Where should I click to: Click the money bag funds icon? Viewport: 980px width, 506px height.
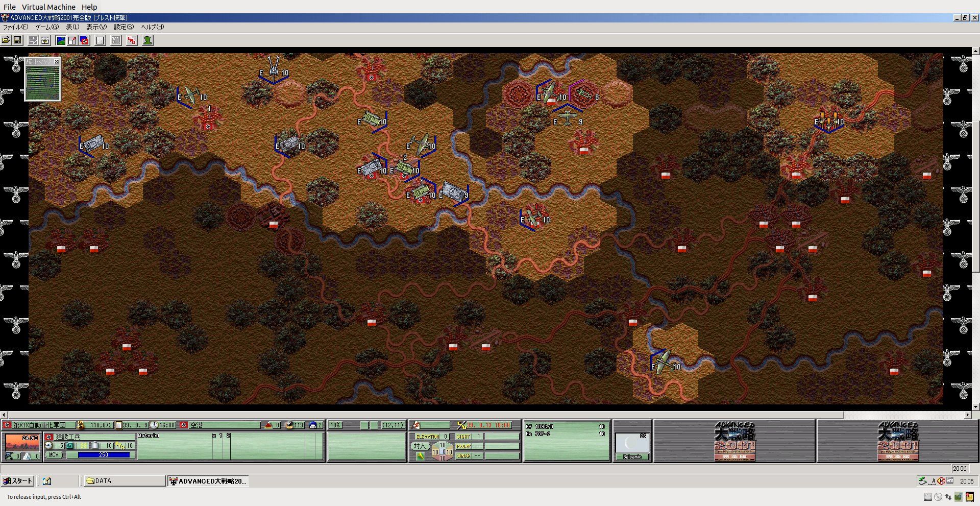click(x=81, y=425)
